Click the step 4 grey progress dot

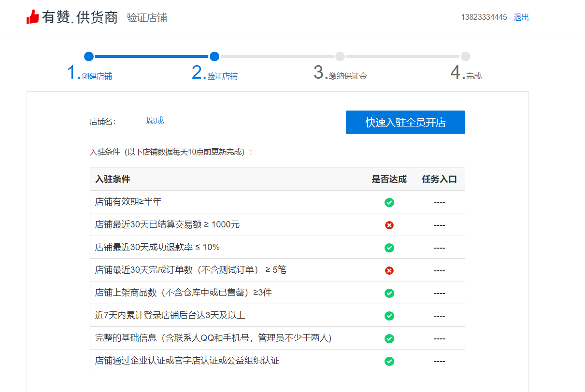tap(466, 56)
